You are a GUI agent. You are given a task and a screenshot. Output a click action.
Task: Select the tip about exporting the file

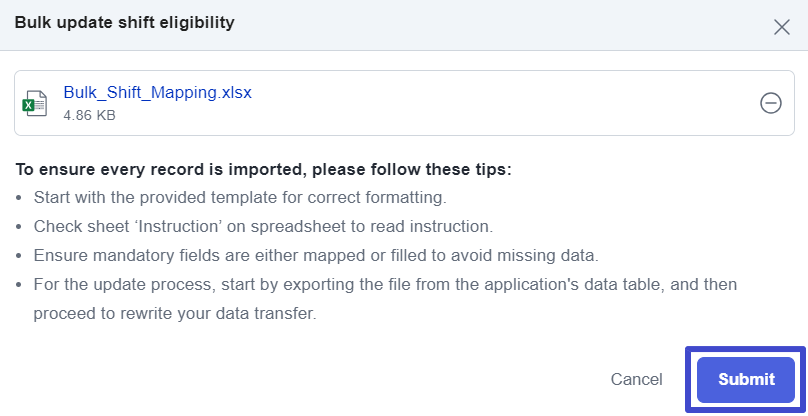385,284
